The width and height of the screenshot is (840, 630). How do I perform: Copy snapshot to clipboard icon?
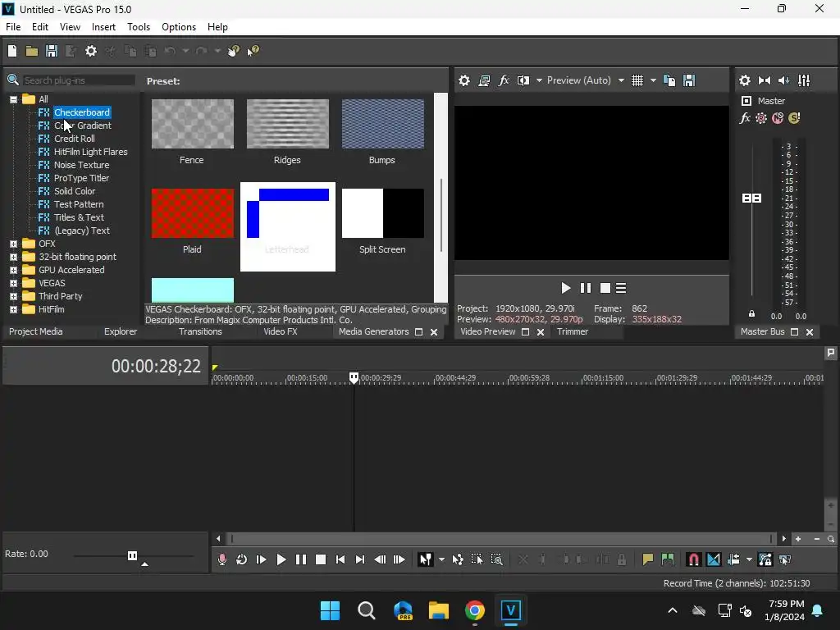[669, 80]
